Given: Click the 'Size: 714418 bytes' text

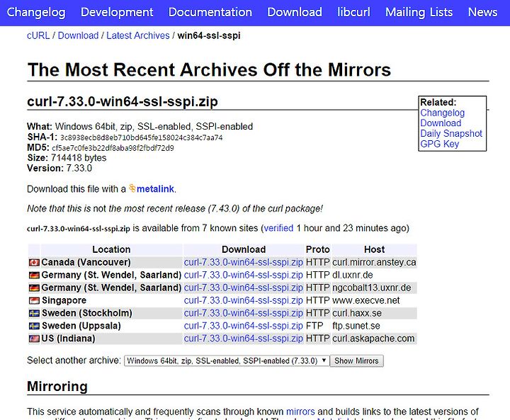Looking at the screenshot, I should pos(67,158).
